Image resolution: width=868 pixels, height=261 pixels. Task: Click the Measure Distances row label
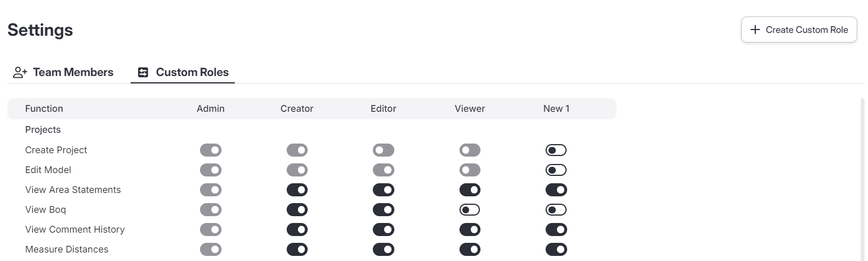67,250
